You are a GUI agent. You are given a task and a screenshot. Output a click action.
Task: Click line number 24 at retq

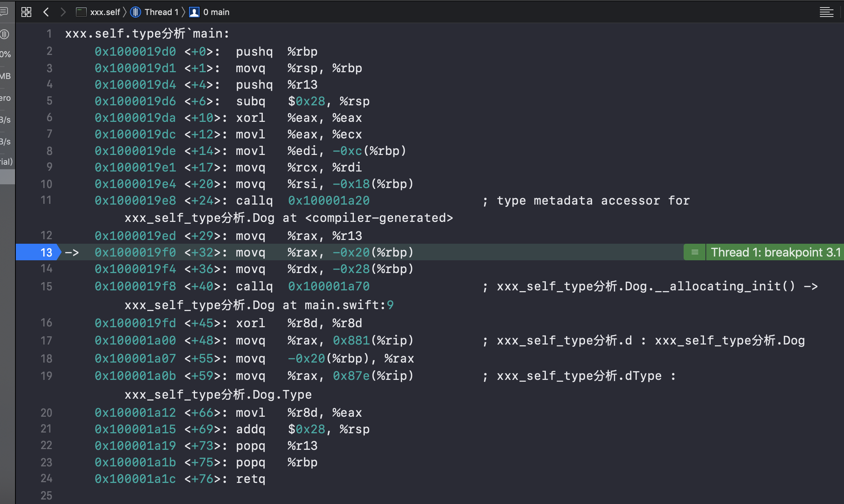pos(46,478)
